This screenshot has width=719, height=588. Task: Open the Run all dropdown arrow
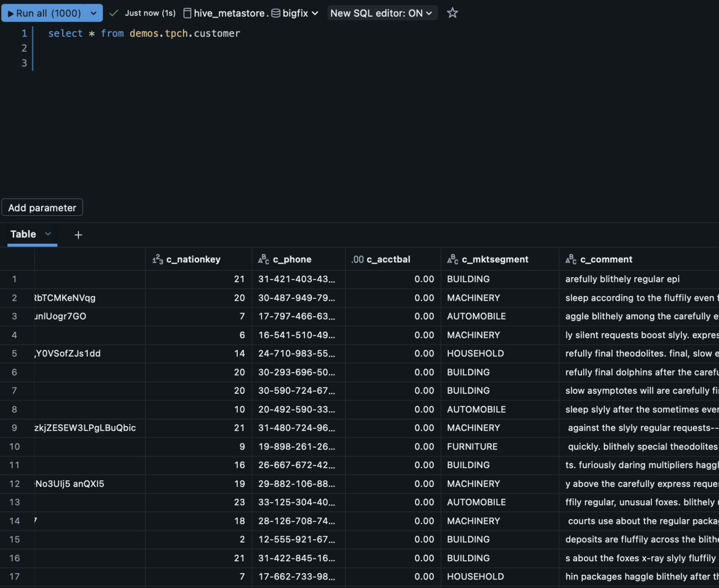tap(94, 13)
